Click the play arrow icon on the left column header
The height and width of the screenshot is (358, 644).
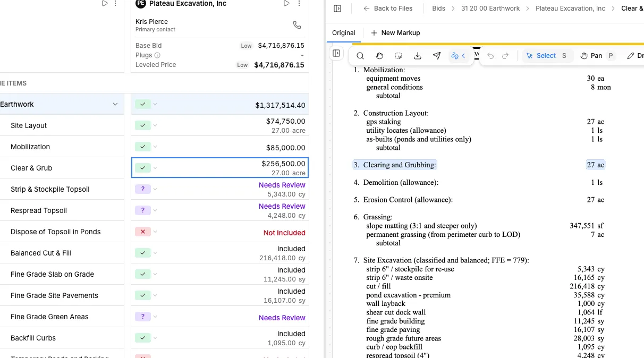pos(105,4)
